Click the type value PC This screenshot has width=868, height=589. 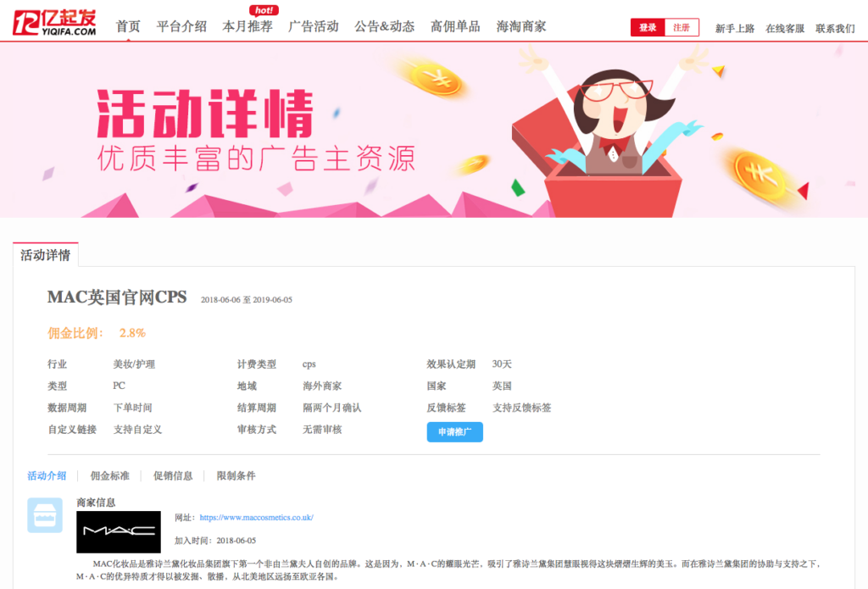119,386
